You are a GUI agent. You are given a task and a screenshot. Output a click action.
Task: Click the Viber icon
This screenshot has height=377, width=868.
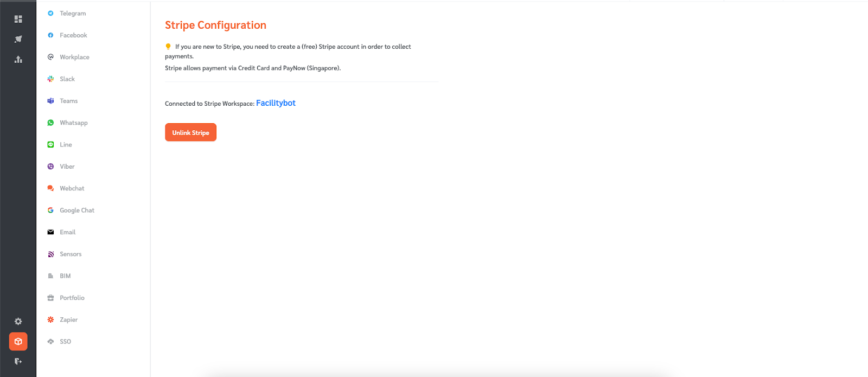pyautogui.click(x=50, y=167)
